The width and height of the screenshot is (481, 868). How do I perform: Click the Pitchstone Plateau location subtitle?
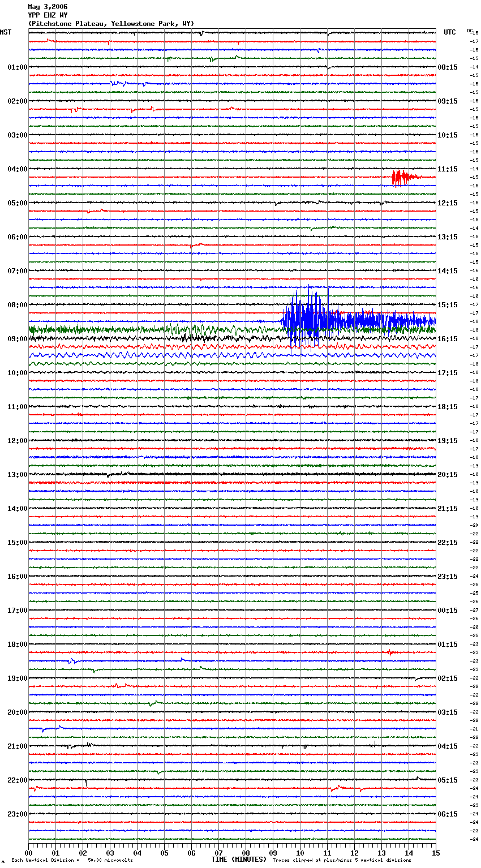[111, 24]
